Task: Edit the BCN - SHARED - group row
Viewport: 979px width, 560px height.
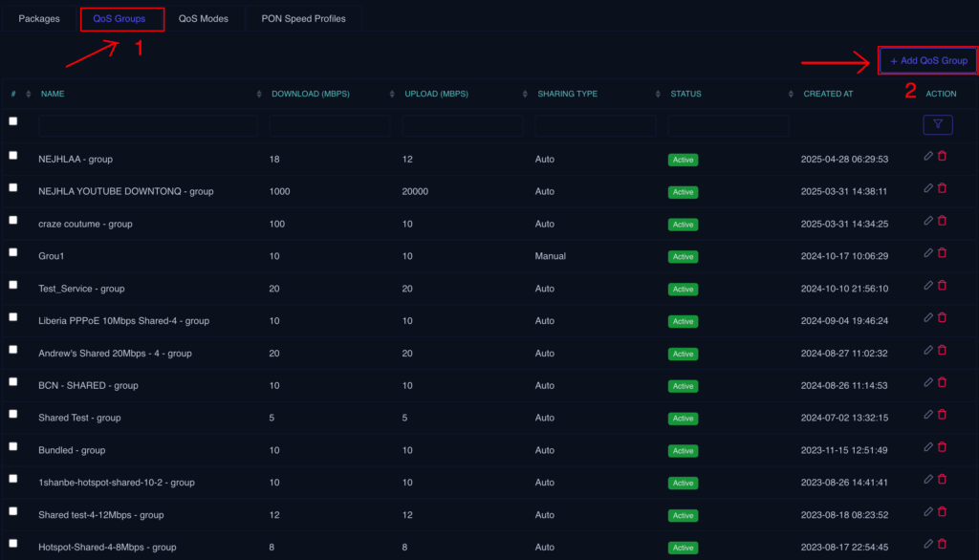Action: [x=928, y=382]
